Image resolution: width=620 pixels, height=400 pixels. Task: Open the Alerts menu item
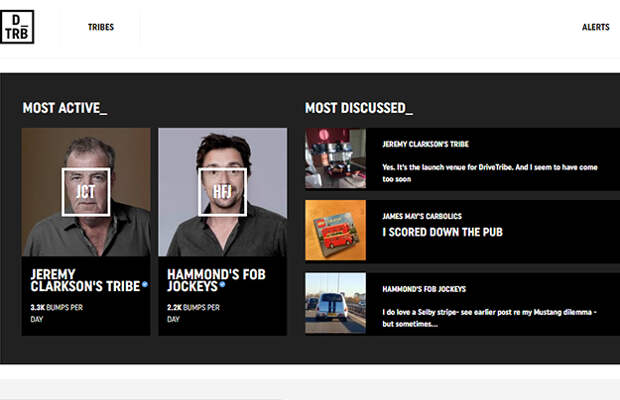(x=595, y=27)
